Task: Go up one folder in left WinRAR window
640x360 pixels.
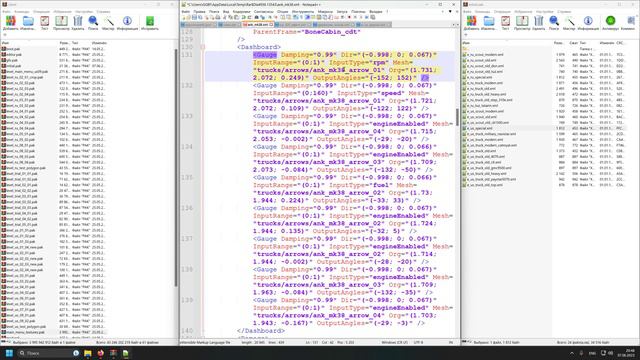Action: (4, 35)
